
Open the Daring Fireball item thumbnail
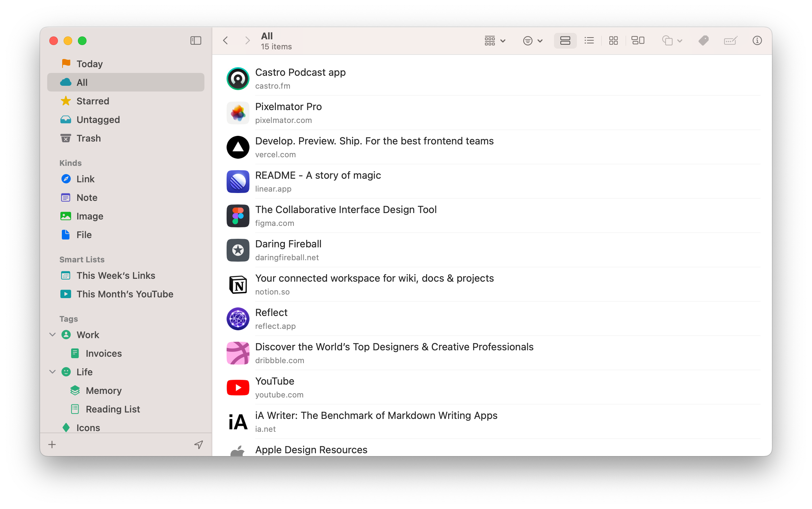(x=238, y=250)
